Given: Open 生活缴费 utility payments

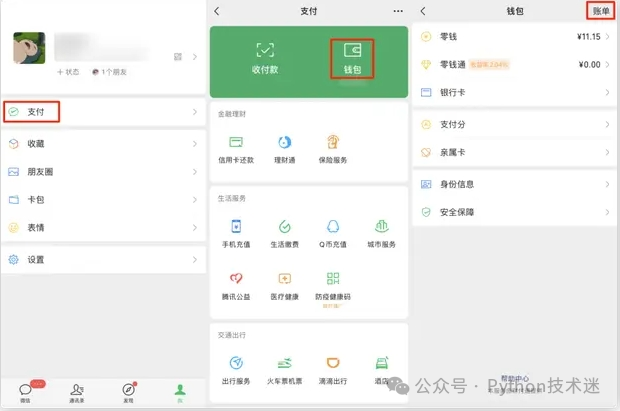Looking at the screenshot, I should pos(285,234).
